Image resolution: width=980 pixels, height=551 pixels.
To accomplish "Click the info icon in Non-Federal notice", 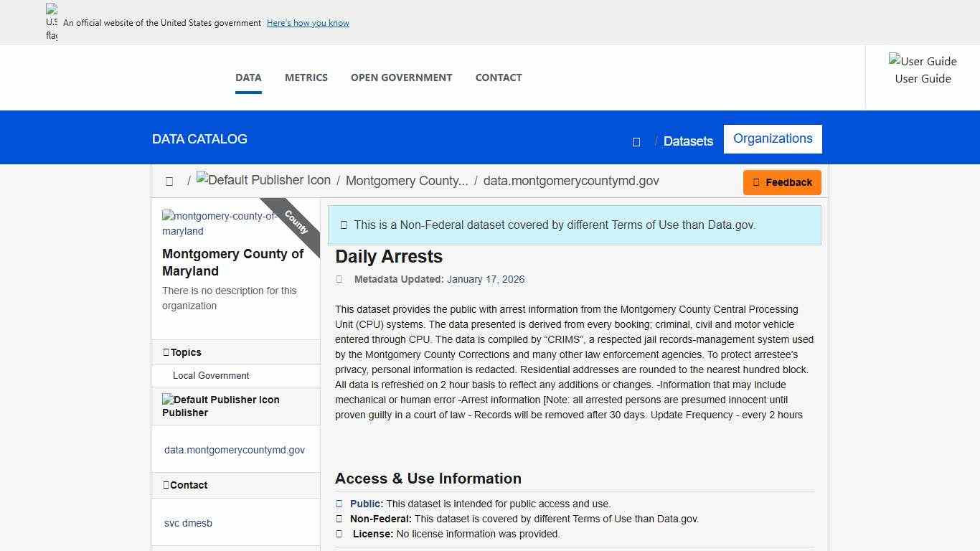I will (344, 225).
